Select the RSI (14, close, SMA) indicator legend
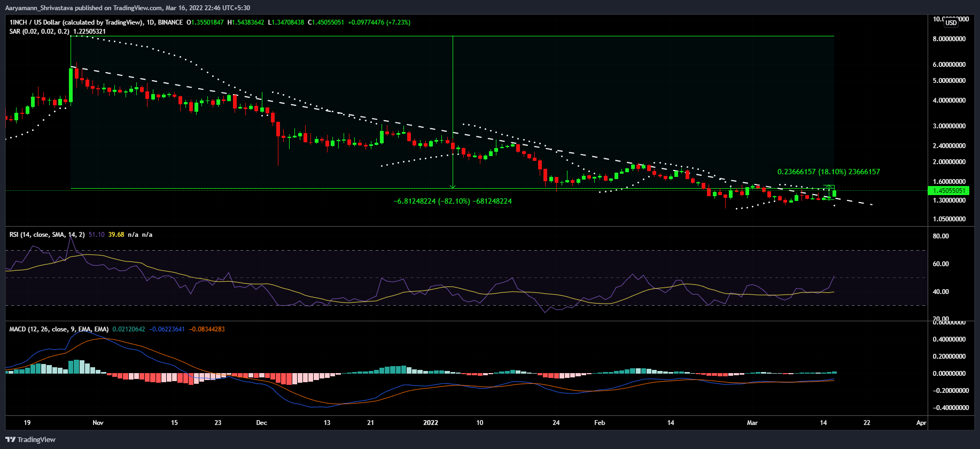 coord(46,235)
